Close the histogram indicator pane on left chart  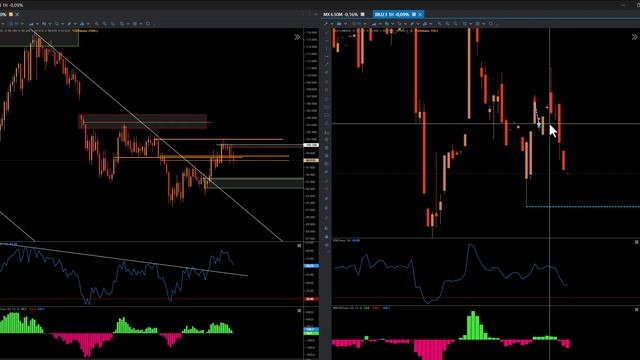[x=299, y=311]
